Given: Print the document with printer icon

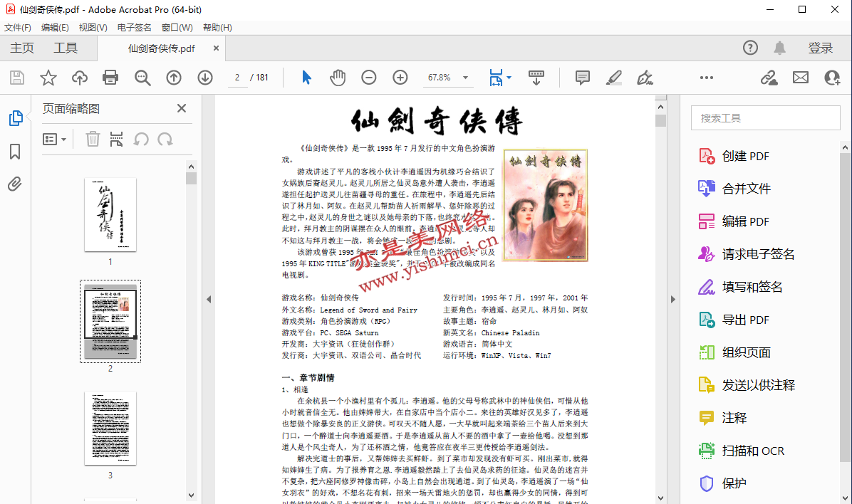Looking at the screenshot, I should click(x=110, y=78).
